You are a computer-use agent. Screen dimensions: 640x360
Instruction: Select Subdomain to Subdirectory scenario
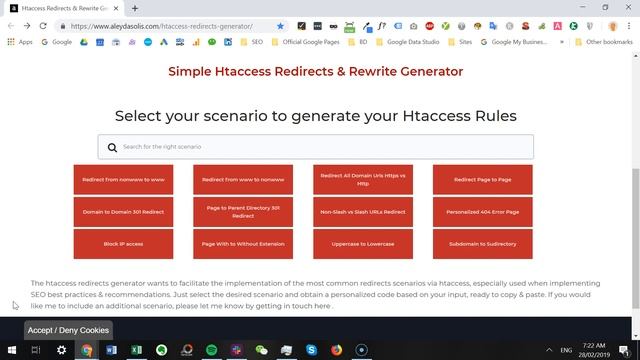[482, 244]
